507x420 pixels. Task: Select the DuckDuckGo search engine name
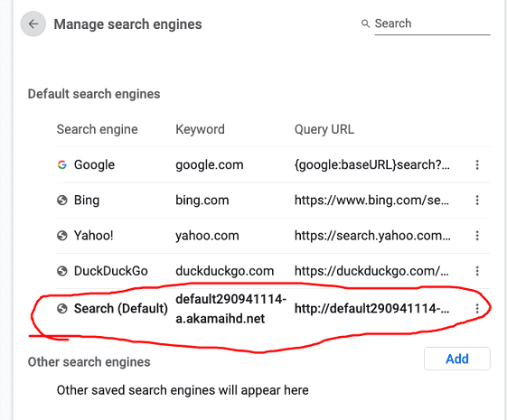click(110, 271)
